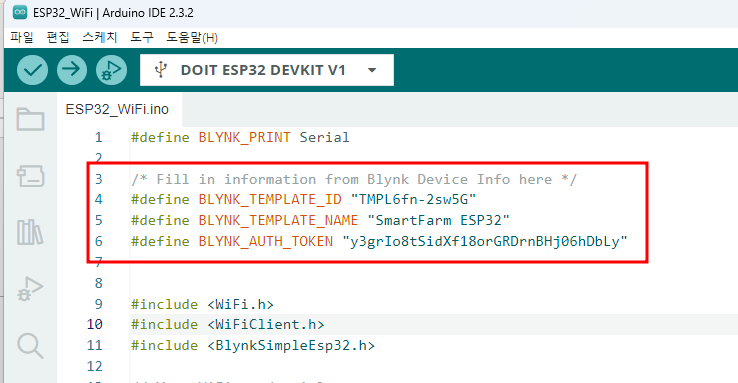Viewport: 738px width, 383px height.
Task: Open the 도구 menu
Action: [x=142, y=37]
